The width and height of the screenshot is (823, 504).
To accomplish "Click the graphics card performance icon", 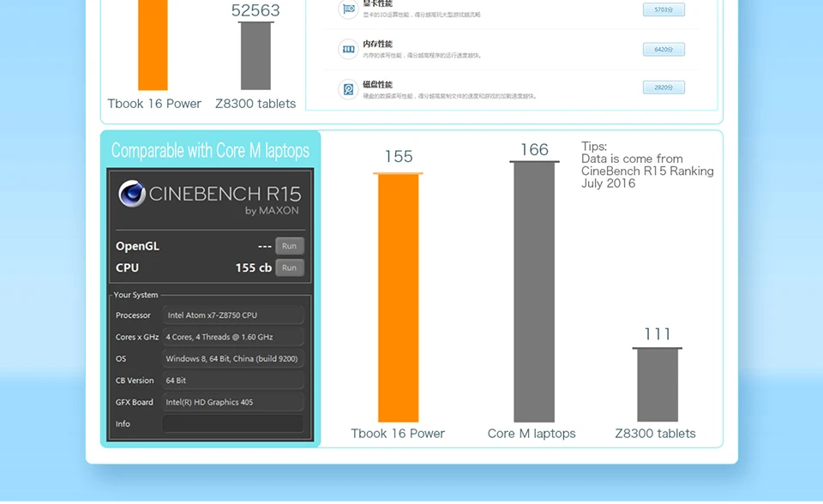I will (x=348, y=9).
